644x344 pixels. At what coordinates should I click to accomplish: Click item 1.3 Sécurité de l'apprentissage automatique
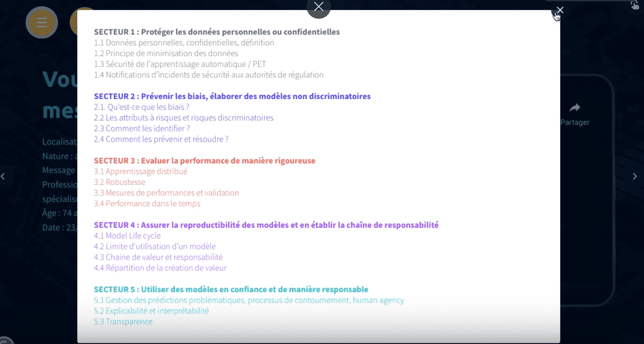point(180,64)
